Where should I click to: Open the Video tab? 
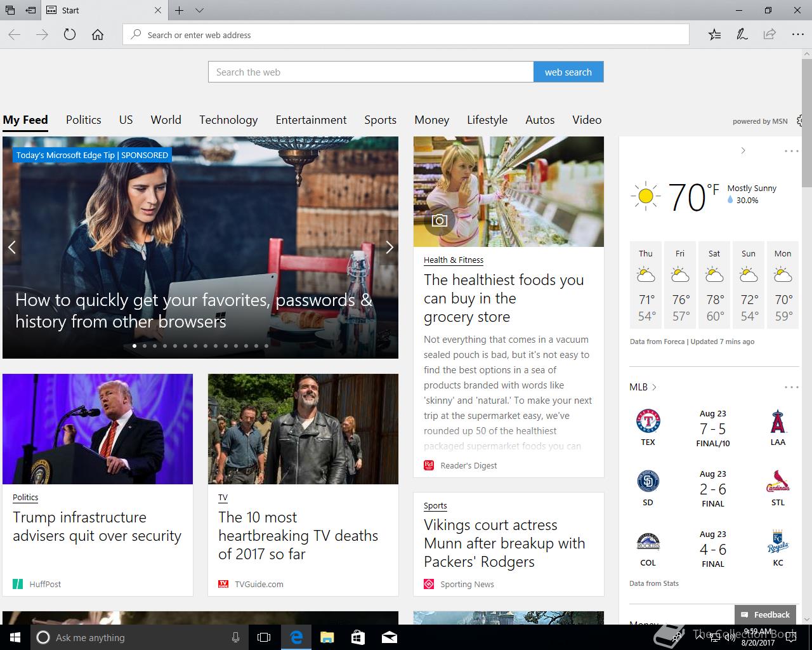587,120
